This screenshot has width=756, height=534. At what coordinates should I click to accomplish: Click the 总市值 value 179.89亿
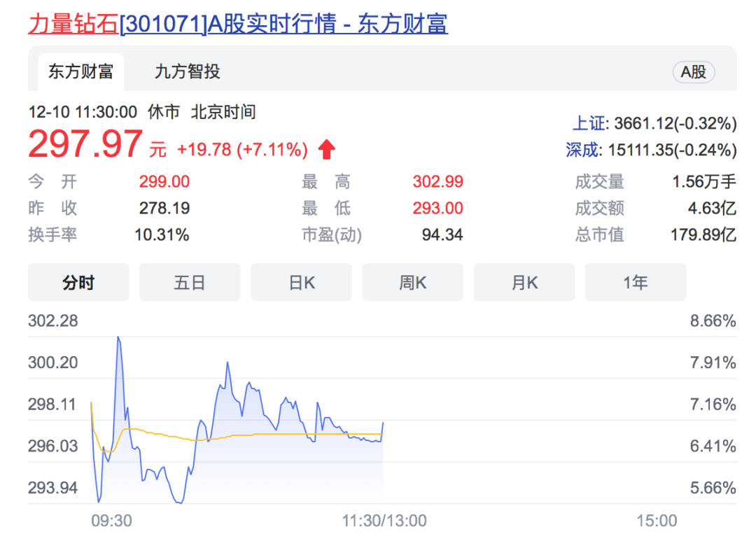point(703,234)
